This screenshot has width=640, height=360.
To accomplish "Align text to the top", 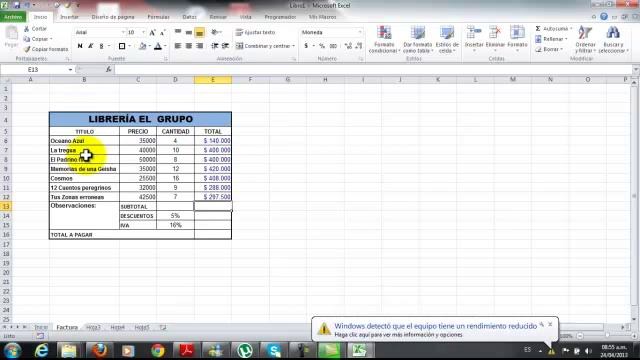I will (178, 32).
